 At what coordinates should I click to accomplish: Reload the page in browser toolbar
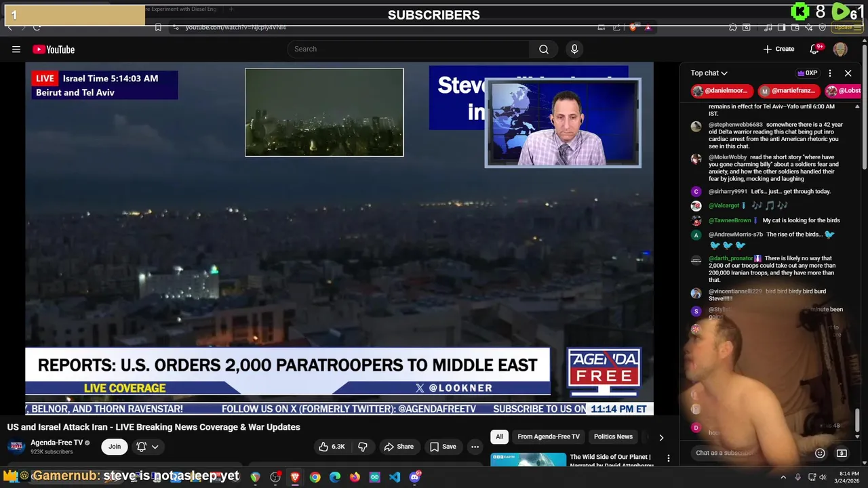point(37,27)
